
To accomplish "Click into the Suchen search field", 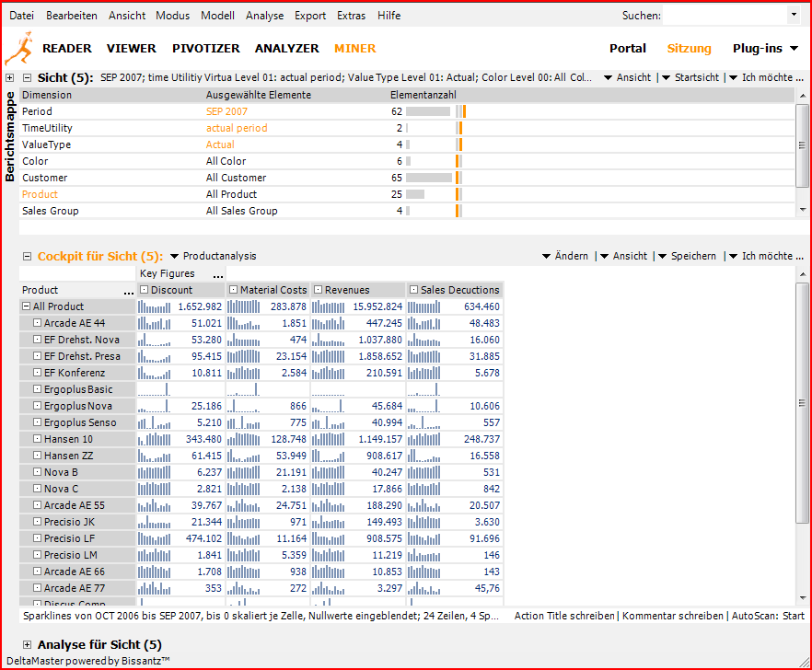I will pyautogui.click(x=725, y=16).
